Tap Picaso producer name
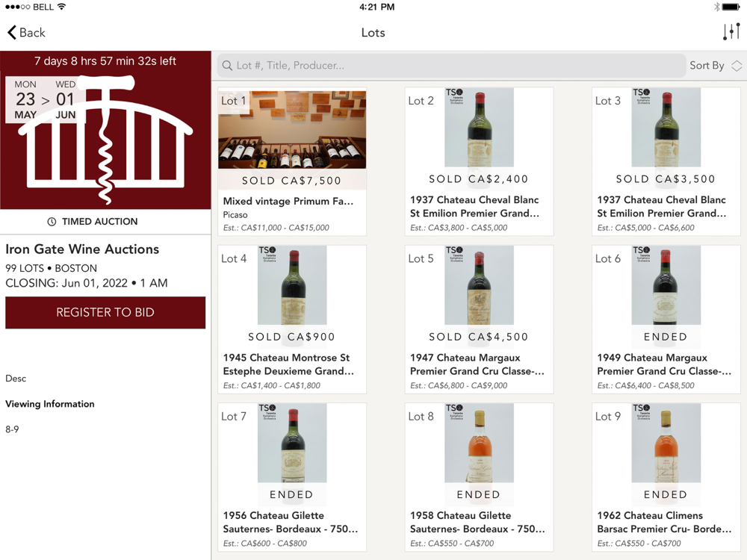The width and height of the screenshot is (747, 560). 235,215
